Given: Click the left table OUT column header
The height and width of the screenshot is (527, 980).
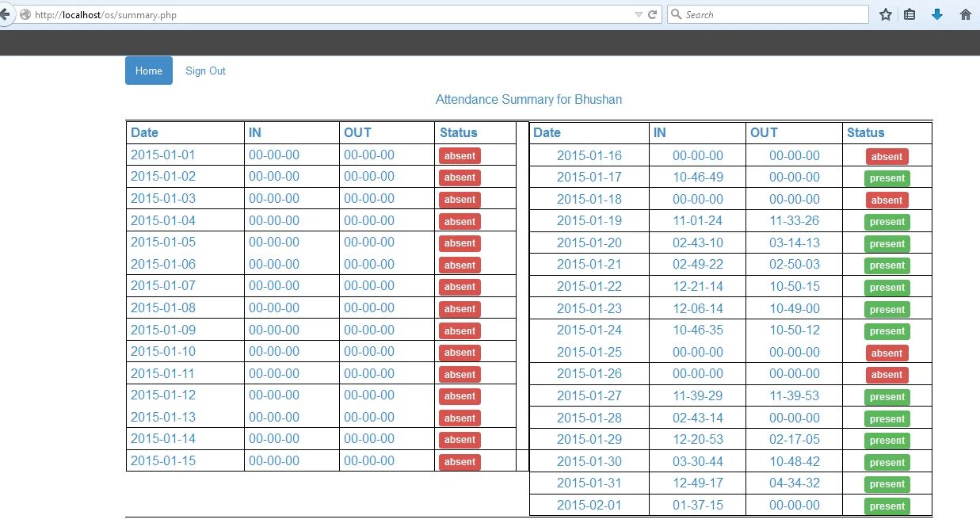Looking at the screenshot, I should click(x=357, y=132).
